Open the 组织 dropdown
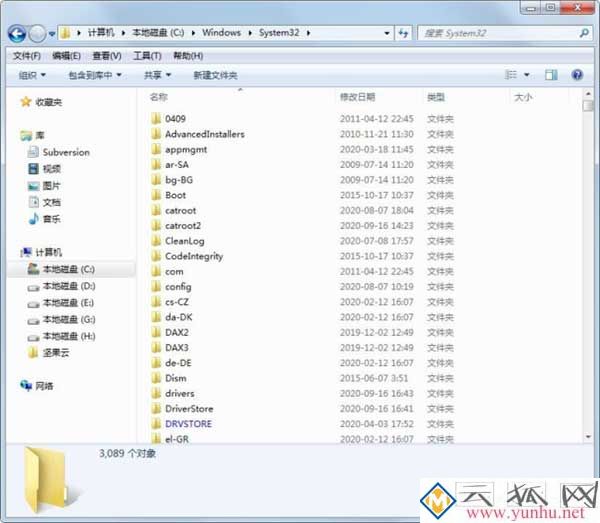 [32, 75]
